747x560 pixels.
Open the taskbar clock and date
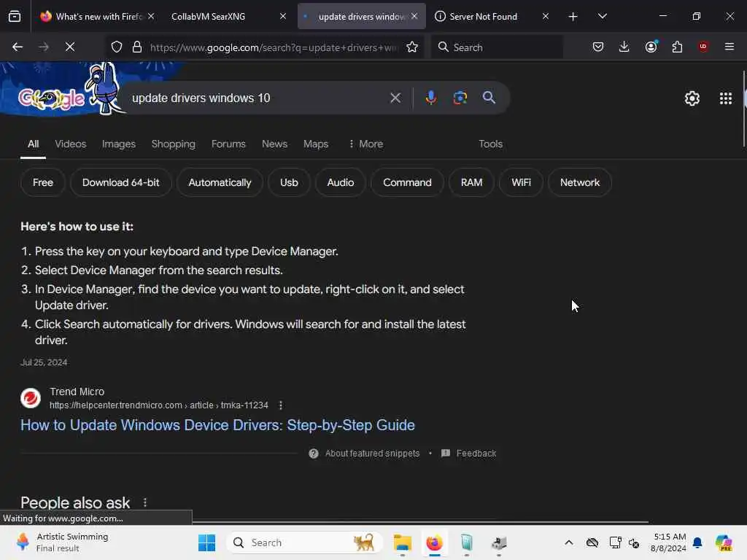coord(669,542)
